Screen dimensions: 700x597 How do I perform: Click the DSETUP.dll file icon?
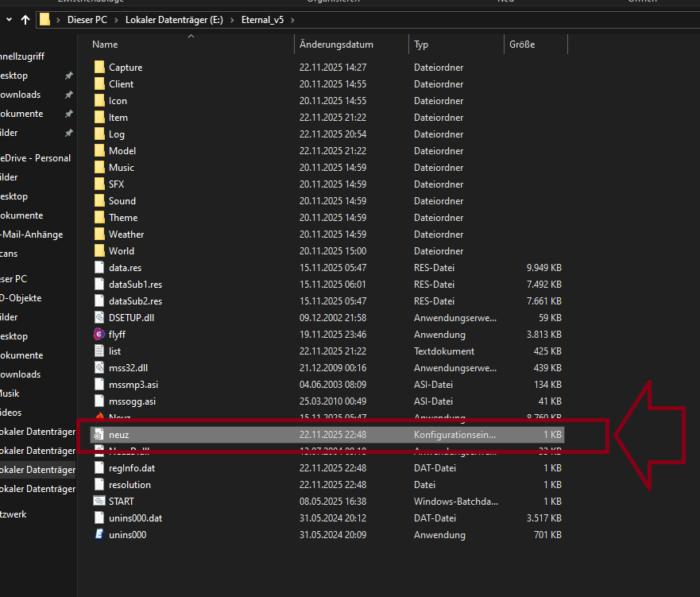[99, 317]
